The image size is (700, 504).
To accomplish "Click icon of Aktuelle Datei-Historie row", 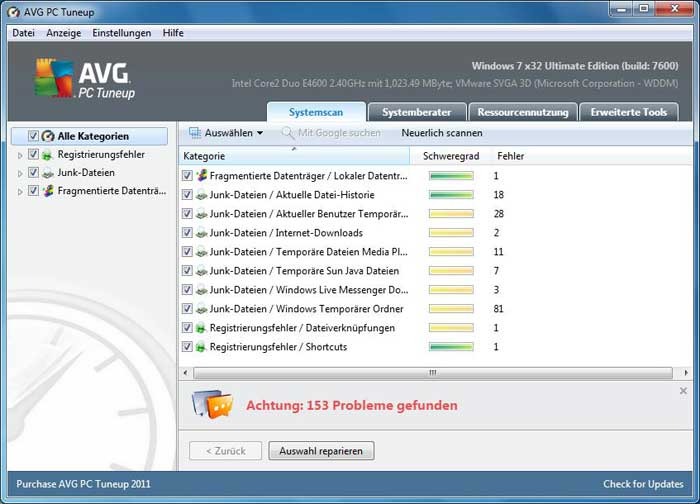I will [x=202, y=195].
